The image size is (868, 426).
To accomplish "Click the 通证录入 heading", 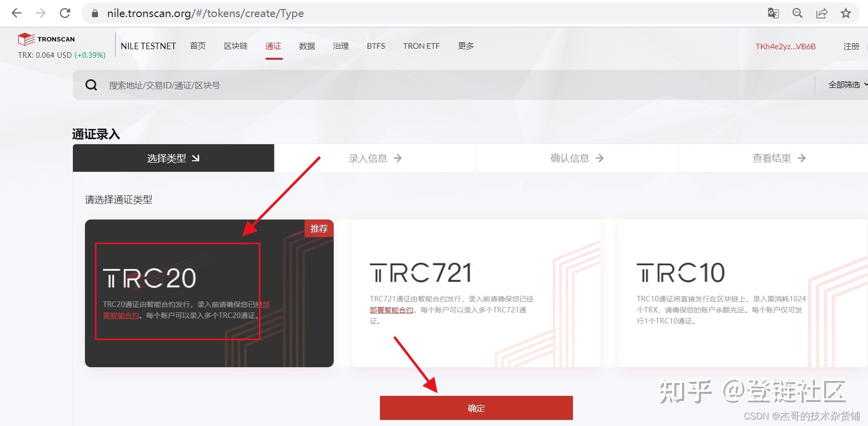I will [96, 134].
